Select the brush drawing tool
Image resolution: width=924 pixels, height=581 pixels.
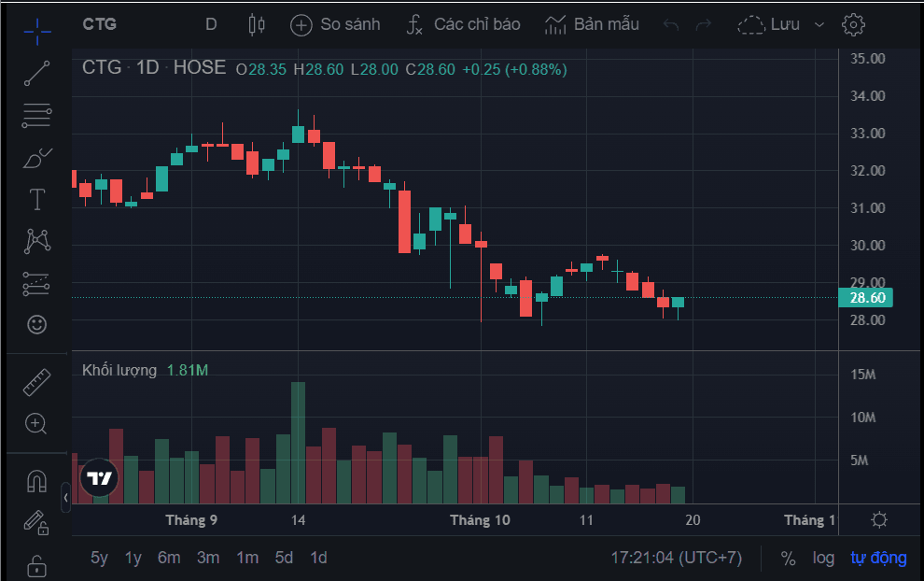[x=36, y=158]
